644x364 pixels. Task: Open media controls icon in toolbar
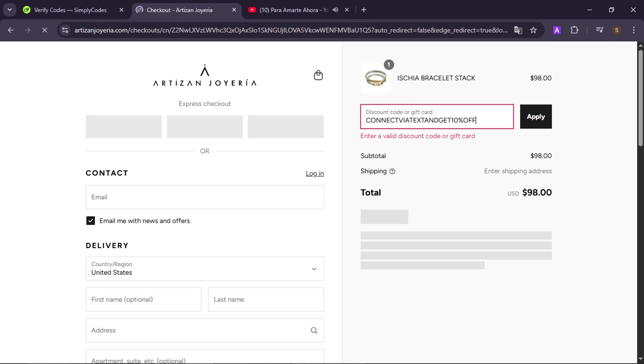click(x=599, y=30)
